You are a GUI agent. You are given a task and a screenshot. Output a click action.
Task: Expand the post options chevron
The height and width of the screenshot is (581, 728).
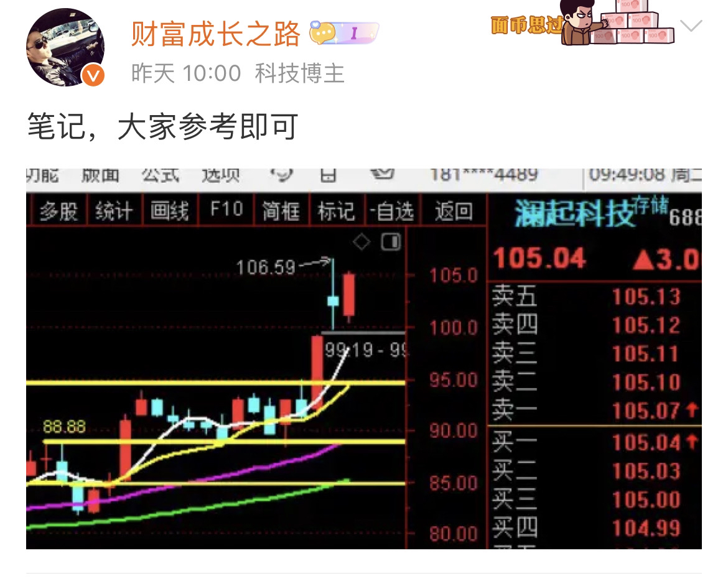(x=691, y=26)
